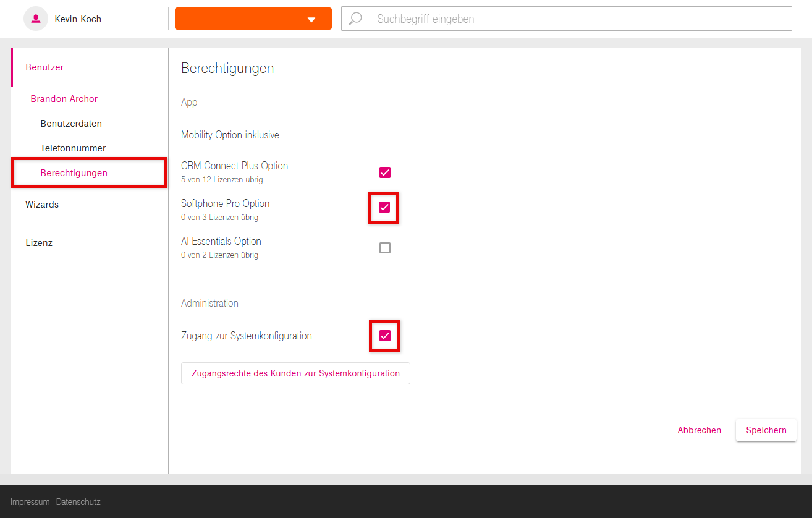
Task: Select Brandon Archor in the sidebar
Action: coord(64,99)
